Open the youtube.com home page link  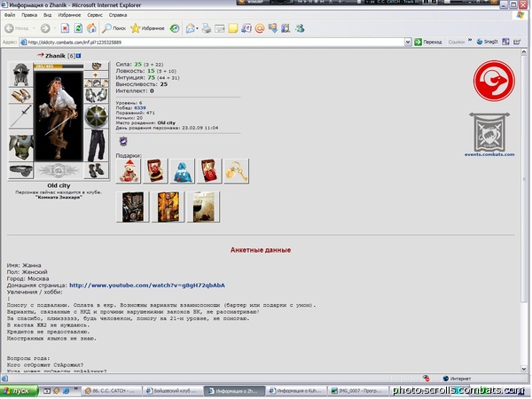147,286
